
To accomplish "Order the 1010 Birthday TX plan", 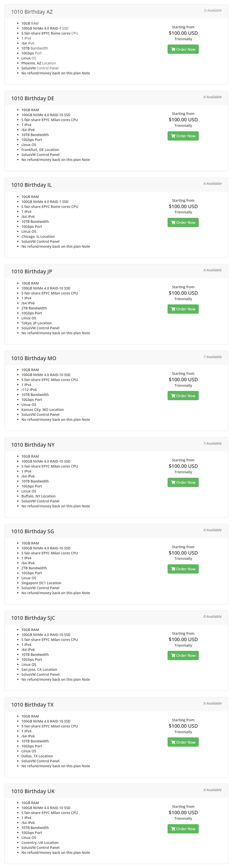I will point(183,742).
